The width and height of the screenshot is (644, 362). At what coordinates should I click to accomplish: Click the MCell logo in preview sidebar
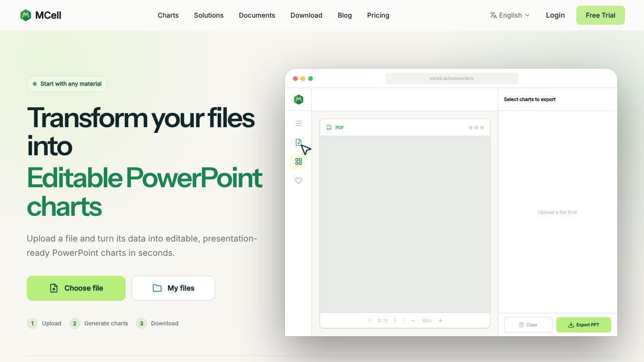[299, 100]
